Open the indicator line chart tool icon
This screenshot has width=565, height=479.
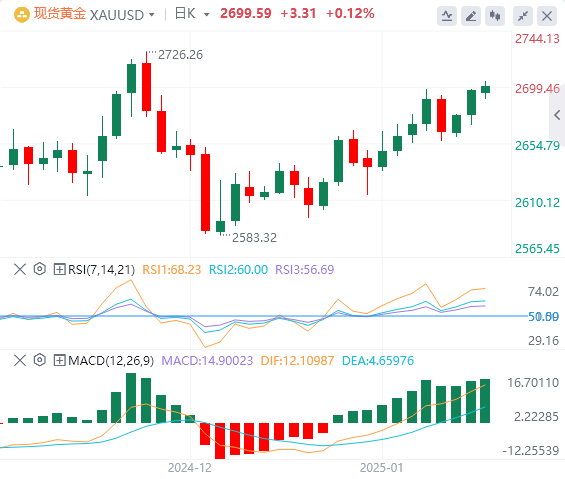pos(447,16)
